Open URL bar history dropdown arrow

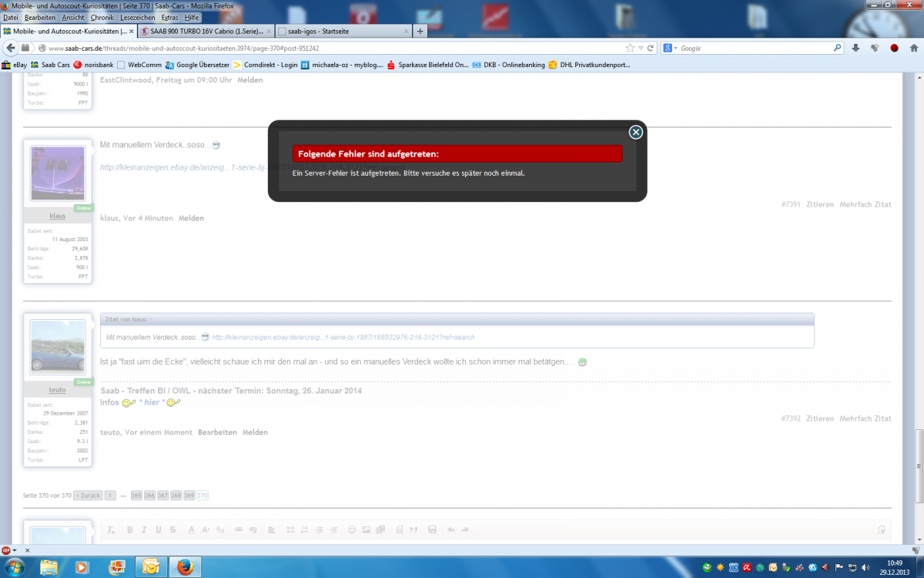[640, 48]
